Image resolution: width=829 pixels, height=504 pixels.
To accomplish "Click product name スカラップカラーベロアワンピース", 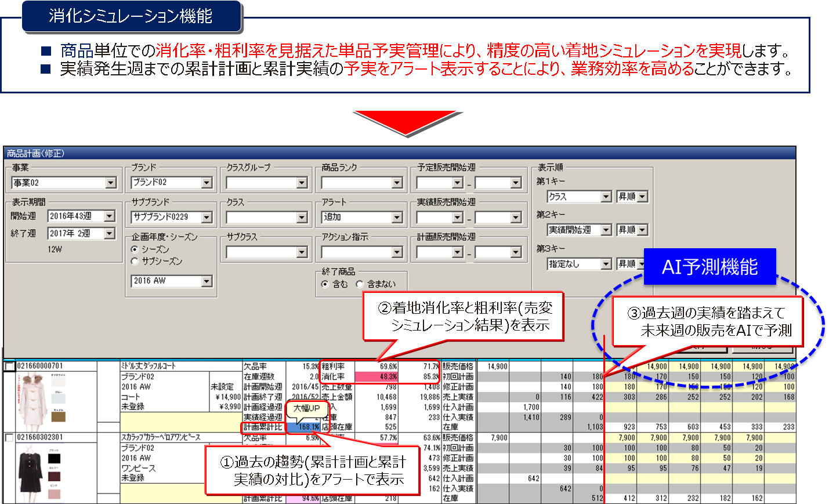I will [161, 437].
